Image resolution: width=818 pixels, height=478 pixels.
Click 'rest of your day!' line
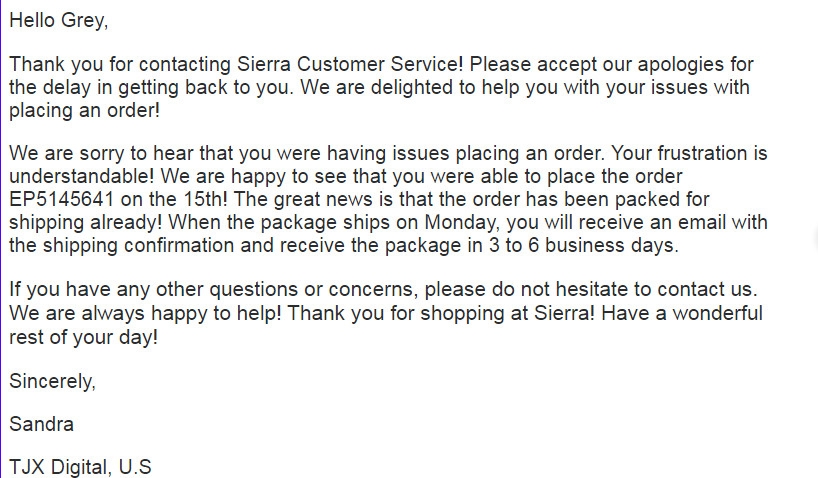point(83,337)
